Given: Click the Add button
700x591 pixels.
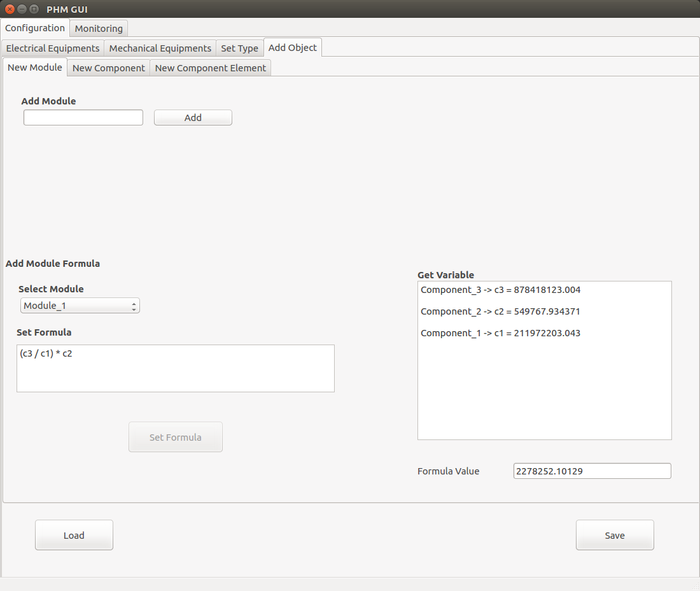Looking at the screenshot, I should [193, 117].
